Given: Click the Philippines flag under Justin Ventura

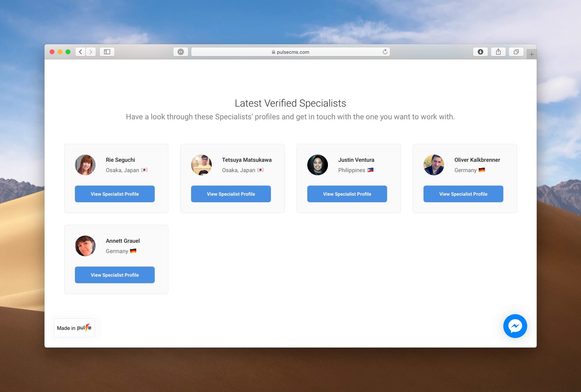Looking at the screenshot, I should [370, 170].
